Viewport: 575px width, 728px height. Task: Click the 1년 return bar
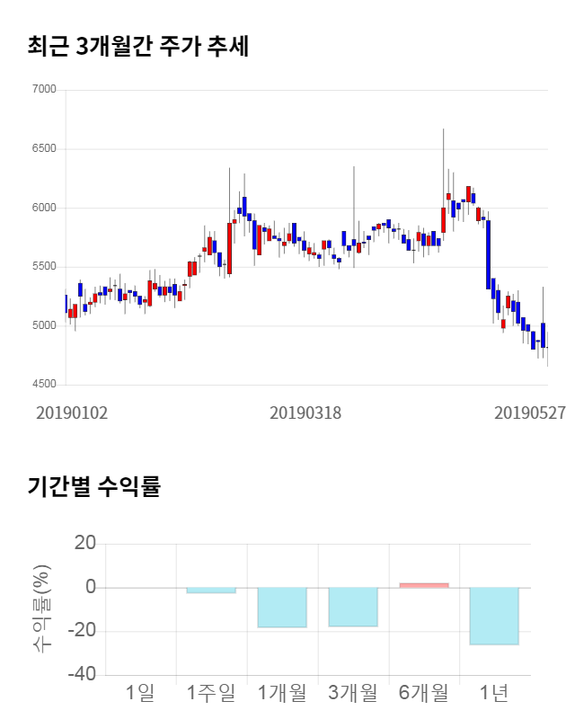pos(494,616)
